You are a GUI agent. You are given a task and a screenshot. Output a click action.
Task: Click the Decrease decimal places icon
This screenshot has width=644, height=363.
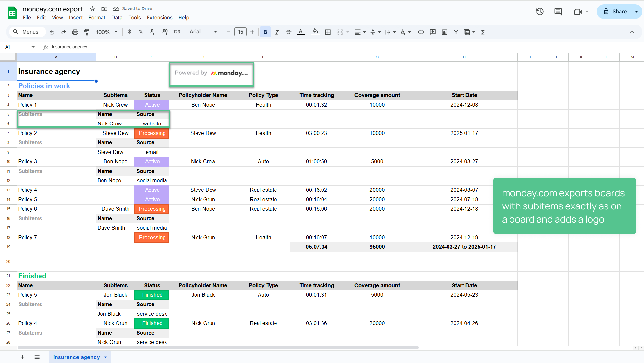pos(153,32)
